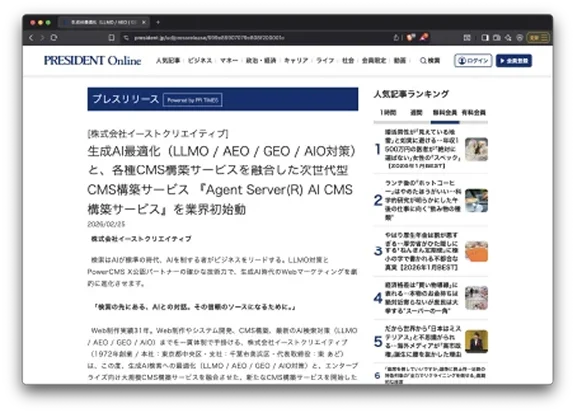Screen dimensions: 575x413
Task: Open the キャリア navigation item
Action: [296, 61]
